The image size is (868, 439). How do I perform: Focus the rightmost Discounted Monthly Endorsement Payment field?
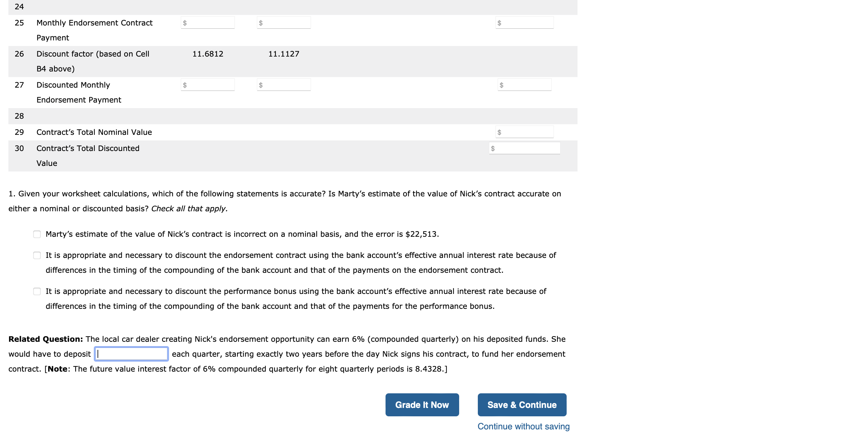coord(524,84)
